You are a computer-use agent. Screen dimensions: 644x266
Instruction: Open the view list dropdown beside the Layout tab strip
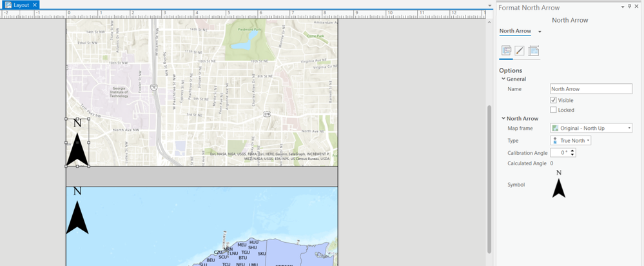tap(489, 6)
